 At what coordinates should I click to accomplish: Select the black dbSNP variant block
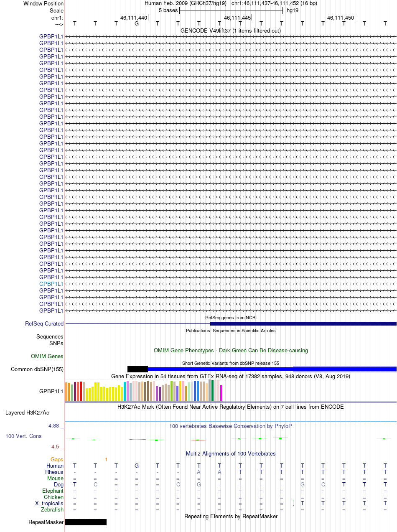tap(138, 369)
